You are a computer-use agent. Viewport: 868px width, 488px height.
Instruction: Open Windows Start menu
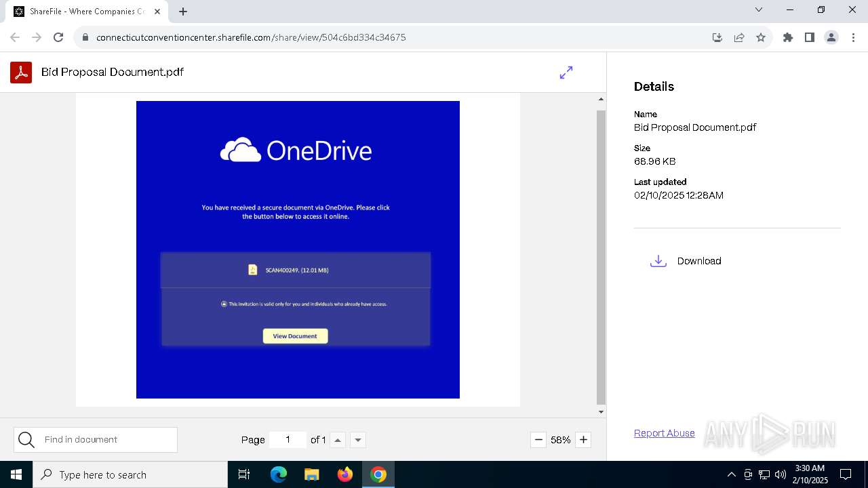[16, 474]
